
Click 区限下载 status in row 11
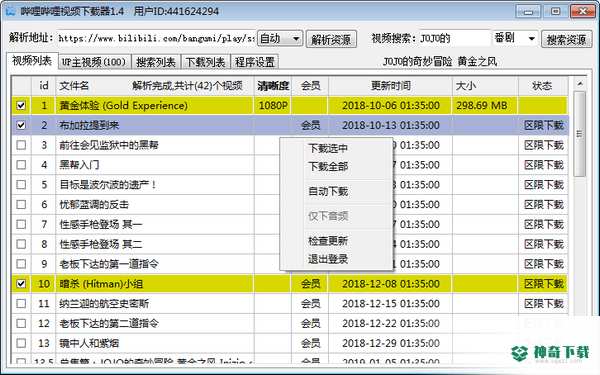pyautogui.click(x=543, y=304)
